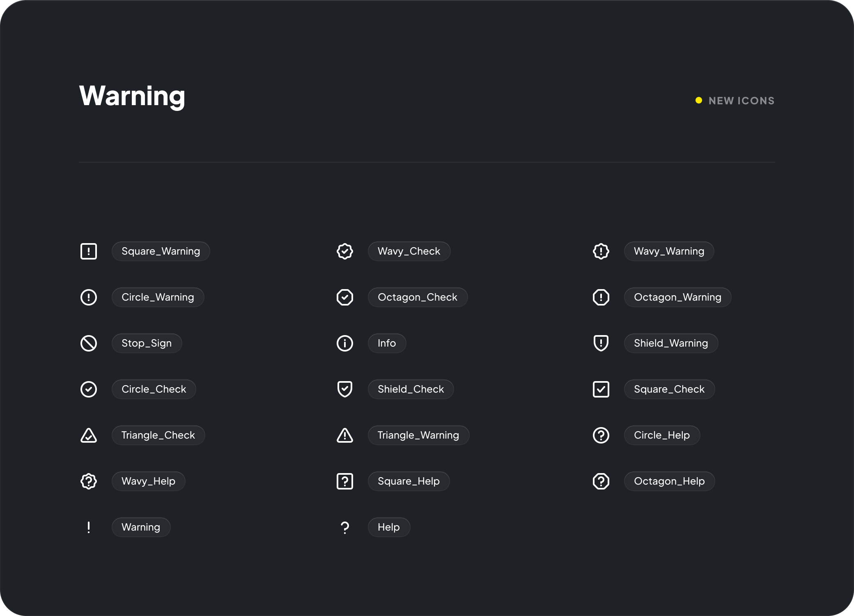Click the Warning page title

[132, 96]
